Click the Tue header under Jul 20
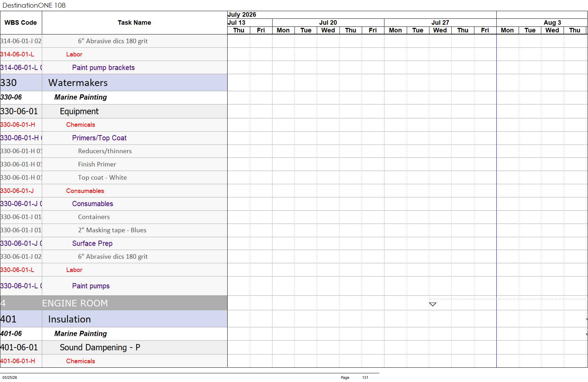 tap(306, 30)
